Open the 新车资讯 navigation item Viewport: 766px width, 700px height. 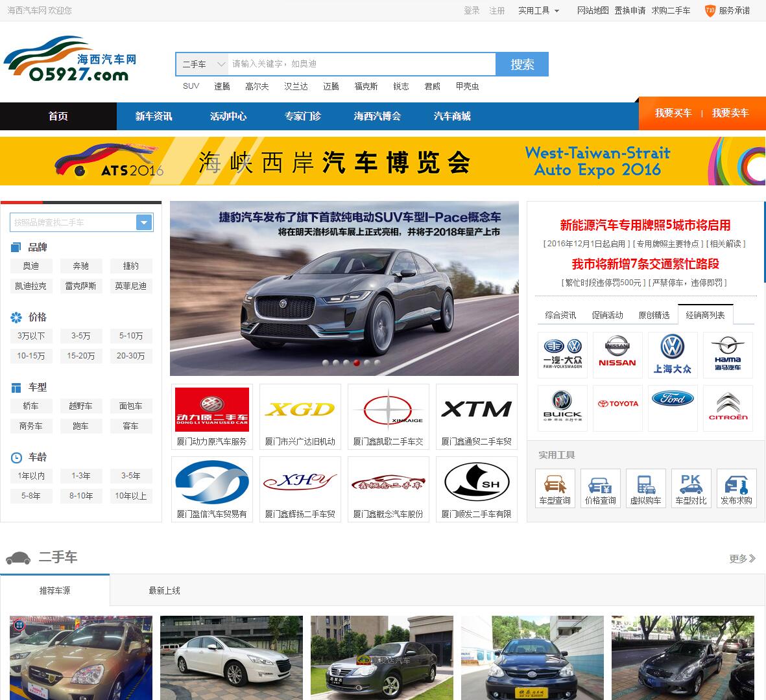tap(154, 116)
